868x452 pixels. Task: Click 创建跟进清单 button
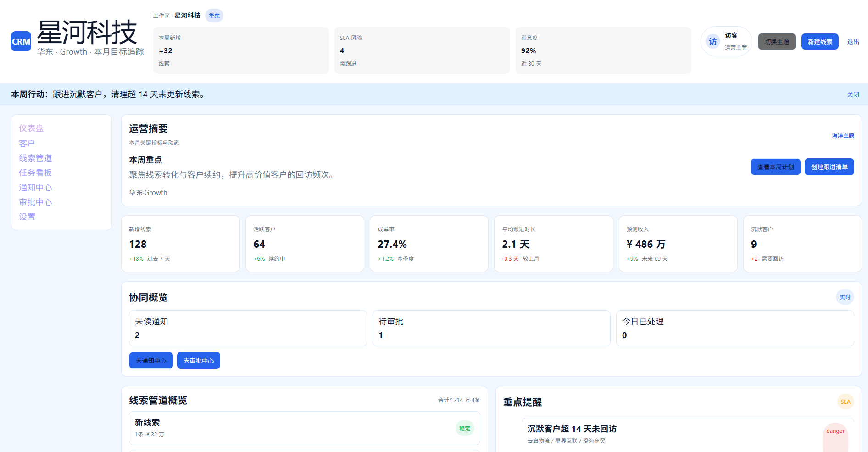point(829,167)
